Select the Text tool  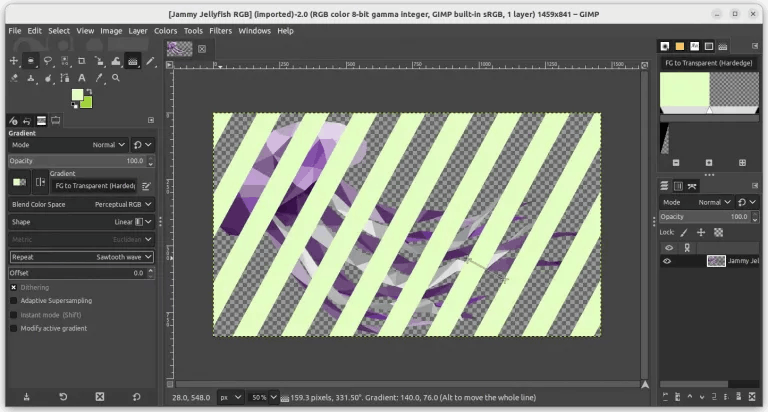(82, 78)
